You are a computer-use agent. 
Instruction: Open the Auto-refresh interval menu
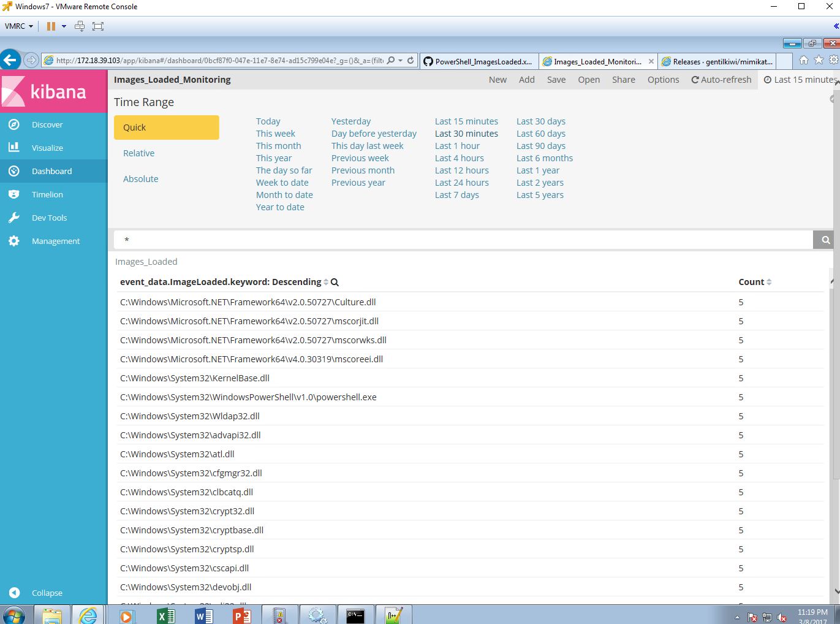point(721,80)
